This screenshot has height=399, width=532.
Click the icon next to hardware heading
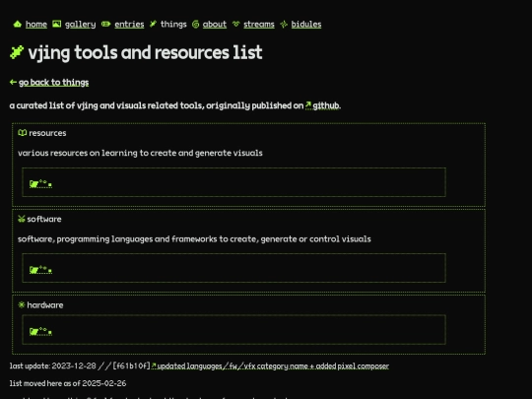click(x=22, y=304)
